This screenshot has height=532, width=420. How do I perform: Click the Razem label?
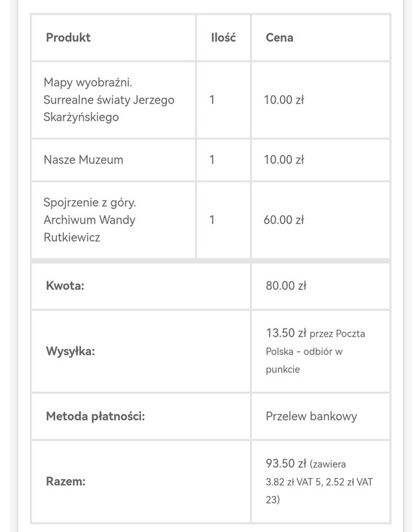(66, 481)
